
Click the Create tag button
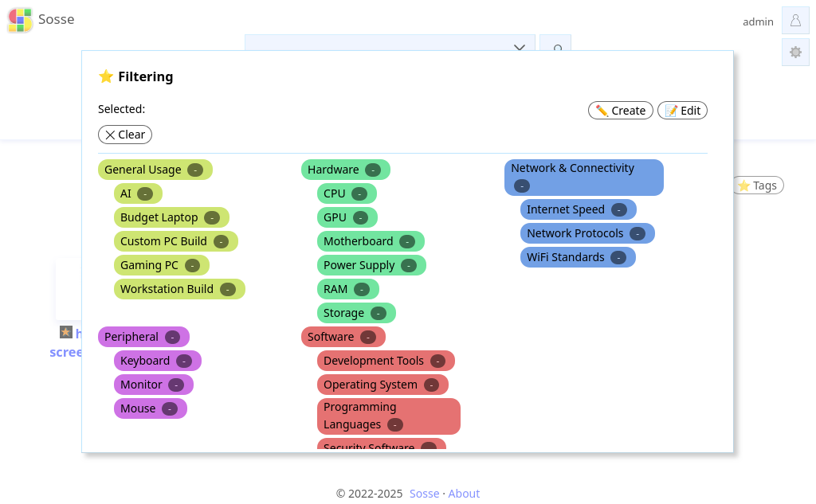(620, 110)
